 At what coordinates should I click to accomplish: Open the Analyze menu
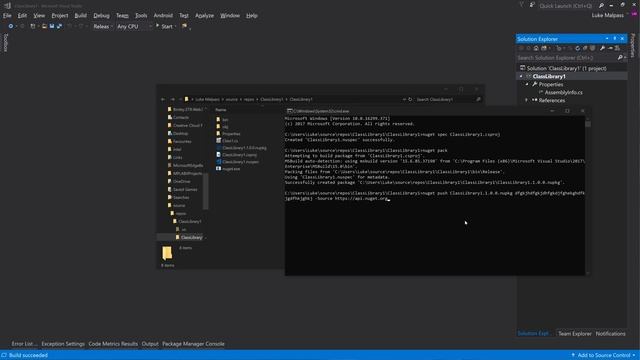click(x=204, y=16)
